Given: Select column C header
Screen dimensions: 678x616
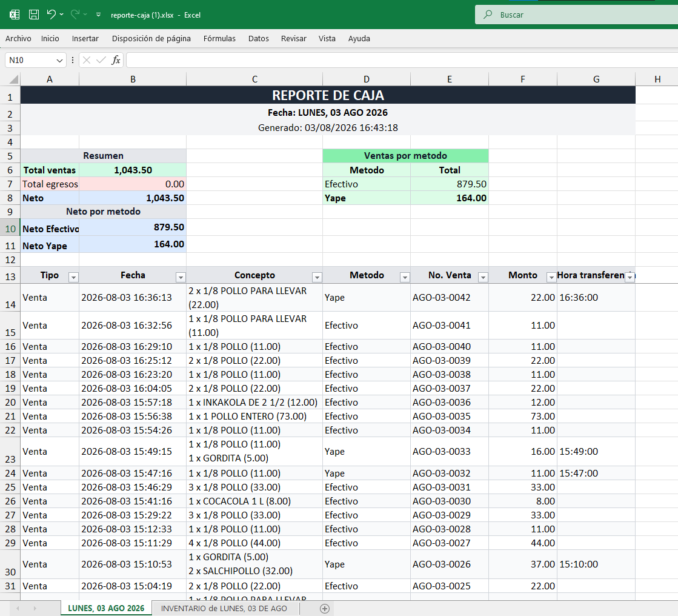Looking at the screenshot, I should point(254,79).
